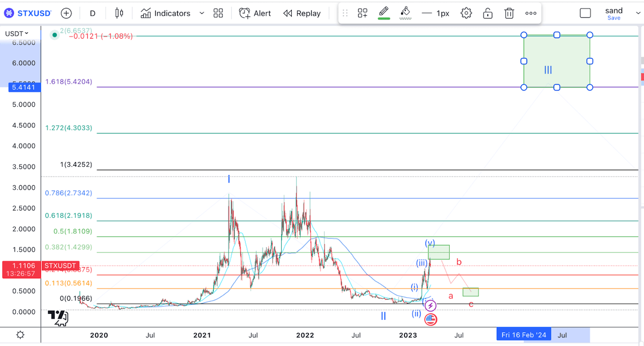Click the STXUSDT price line tag
This screenshot has height=346, width=644.
(60, 266)
